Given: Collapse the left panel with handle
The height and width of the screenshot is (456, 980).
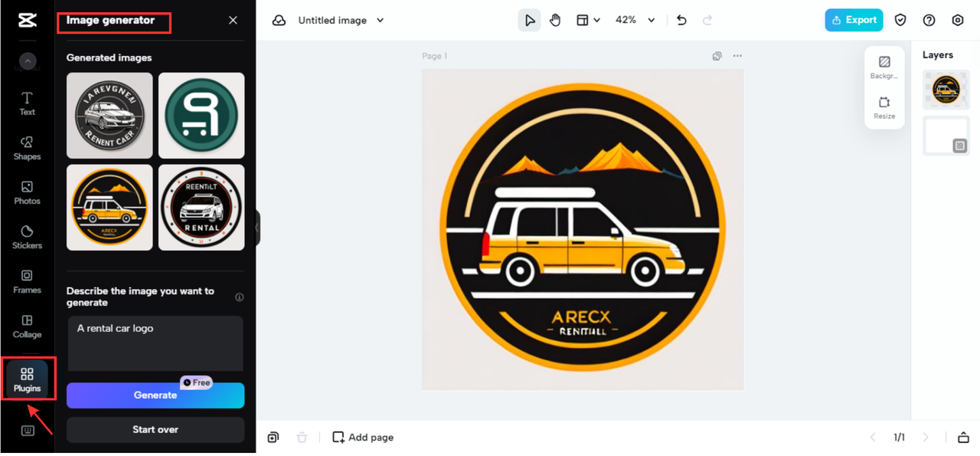Looking at the screenshot, I should click(x=258, y=228).
